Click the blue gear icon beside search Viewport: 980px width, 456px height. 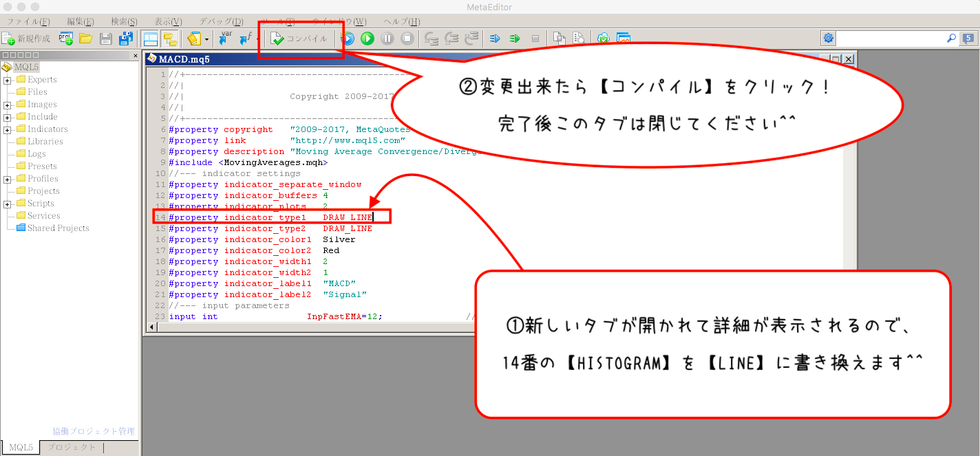[829, 39]
